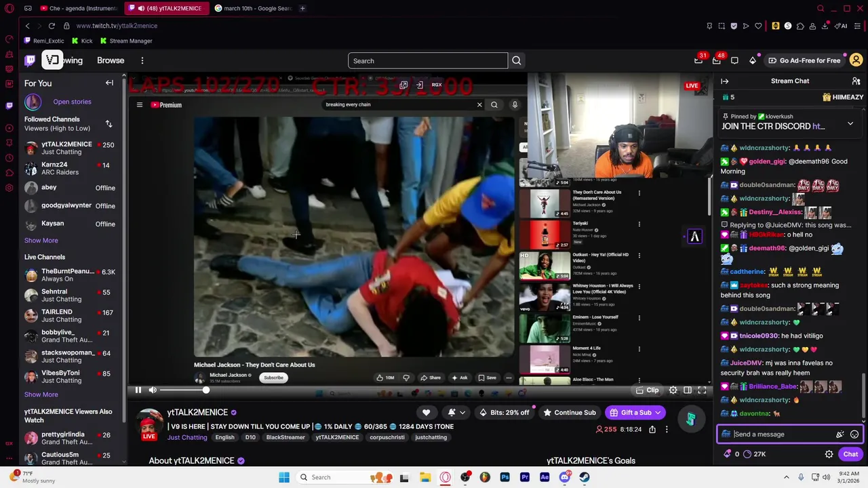
Task: Open the Whispers icon
Action: click(734, 60)
